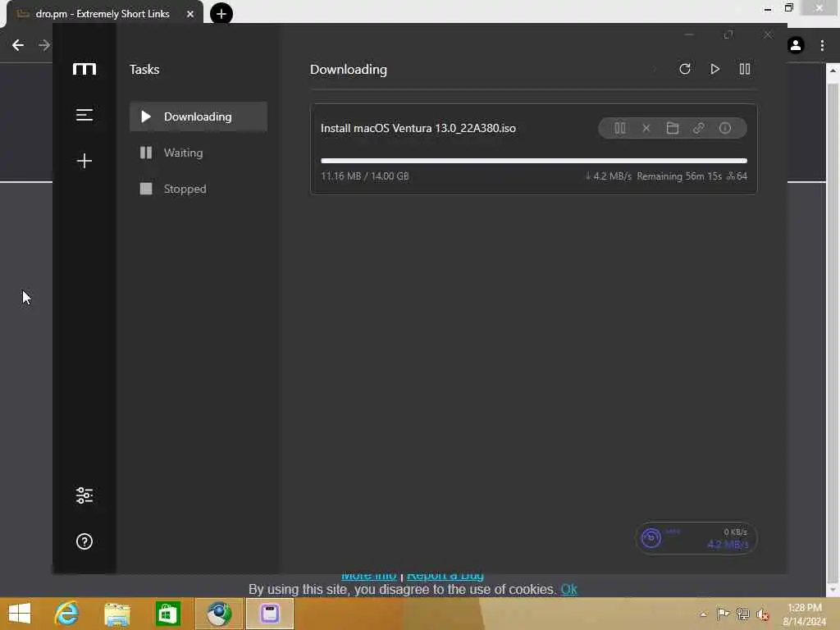Pause all tasks in header
Screen dimensions: 840x630
point(745,69)
